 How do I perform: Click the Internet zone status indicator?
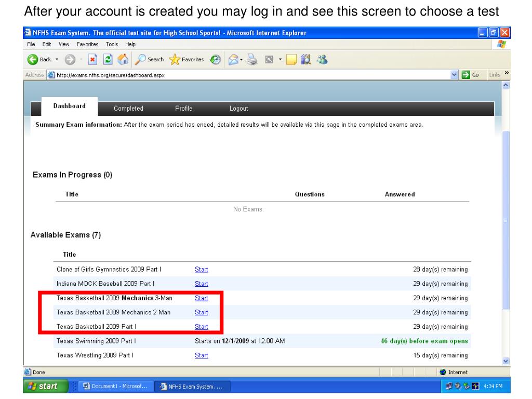(453, 372)
